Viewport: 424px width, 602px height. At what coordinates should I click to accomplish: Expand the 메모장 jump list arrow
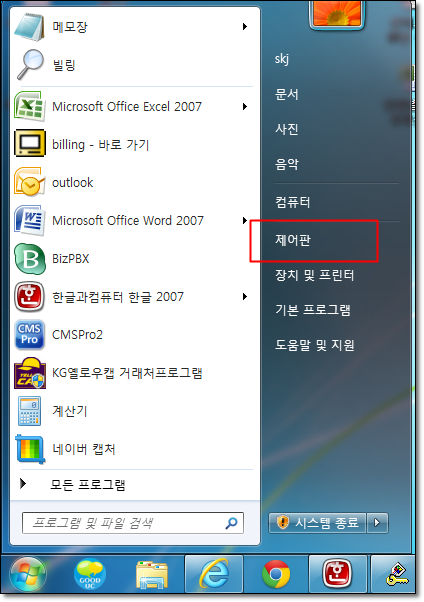tap(245, 26)
